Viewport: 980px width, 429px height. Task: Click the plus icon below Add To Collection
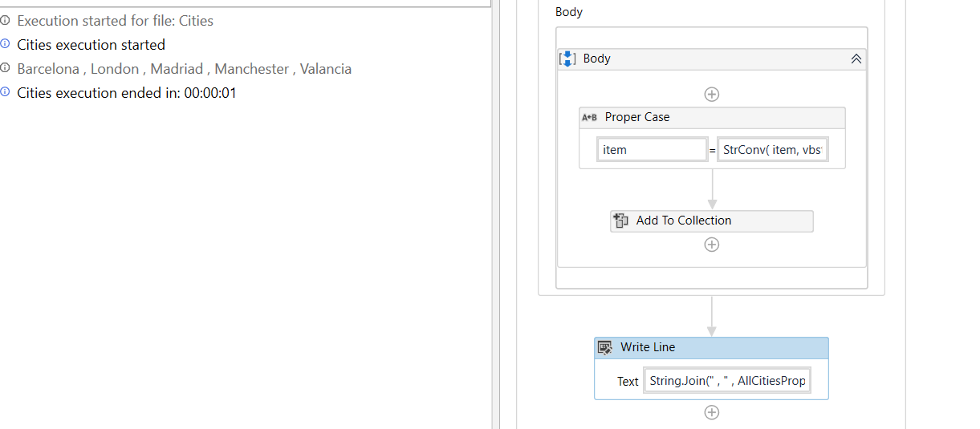click(x=711, y=245)
